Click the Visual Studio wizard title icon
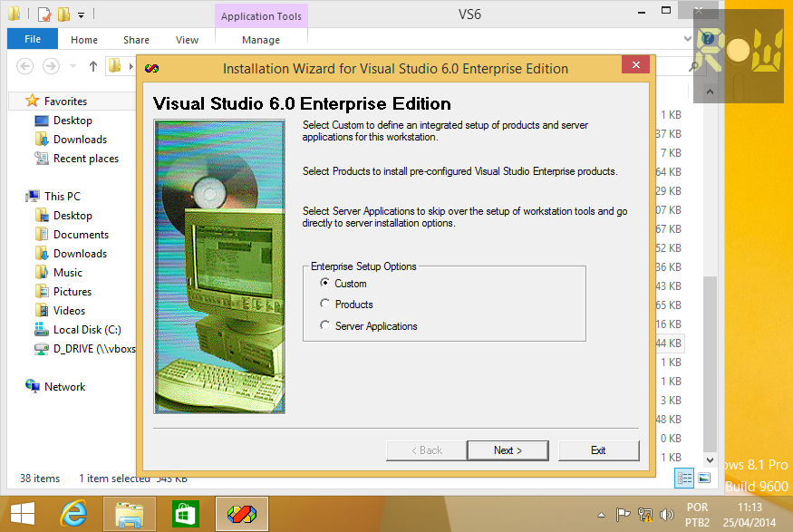The height and width of the screenshot is (532, 793). coord(151,68)
